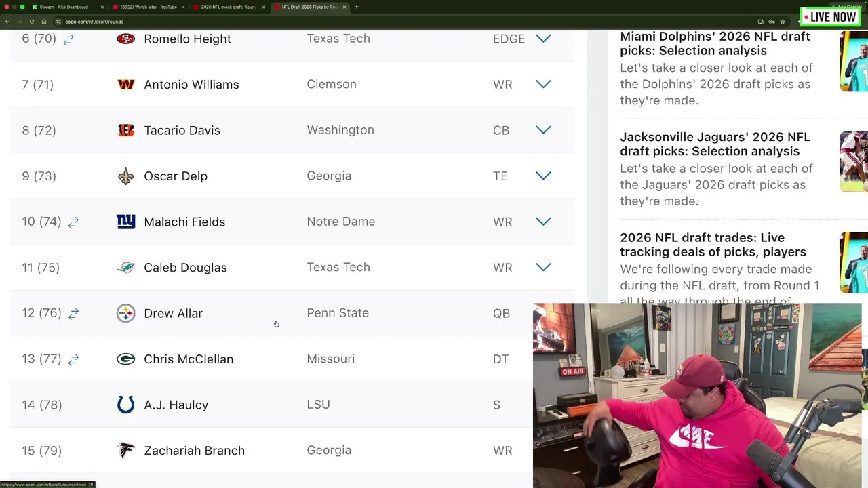Click the Dolphins logo next to Caleb Douglas

(x=125, y=267)
